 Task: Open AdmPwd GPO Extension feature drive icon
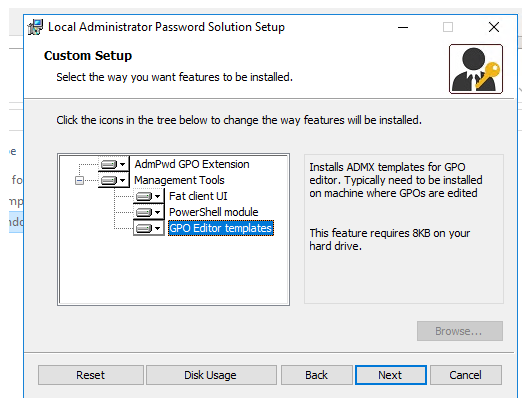109,165
